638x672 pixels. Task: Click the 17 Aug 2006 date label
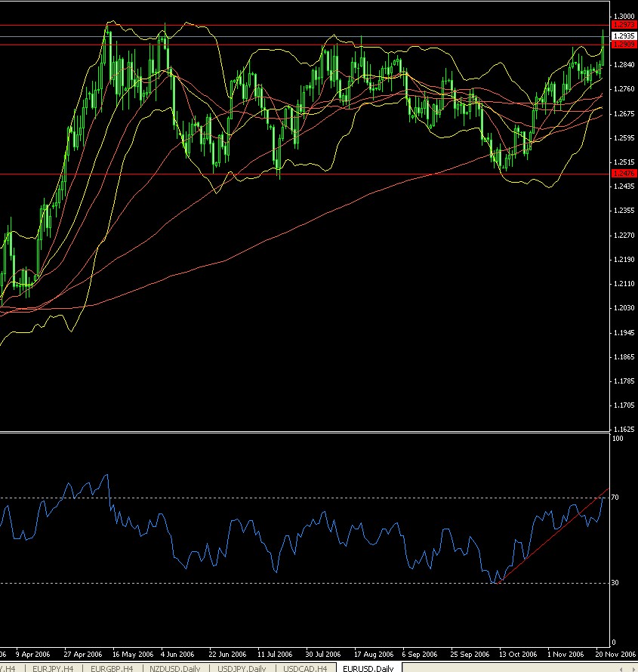[x=374, y=655]
